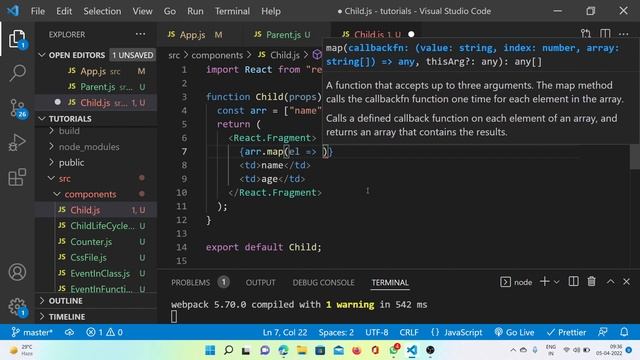The image size is (640, 360).
Task: Synchronize changes cloud icon in status bar
Action: (x=69, y=332)
